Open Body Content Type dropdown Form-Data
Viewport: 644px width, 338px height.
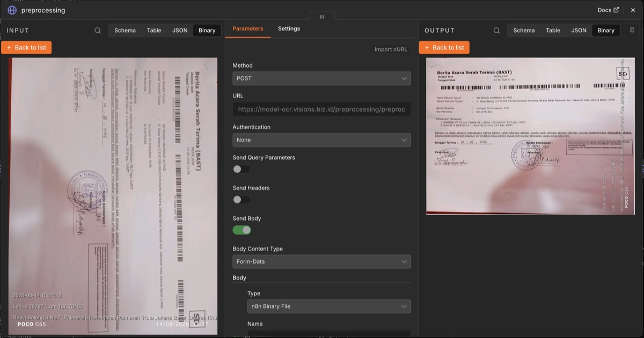[x=321, y=262]
